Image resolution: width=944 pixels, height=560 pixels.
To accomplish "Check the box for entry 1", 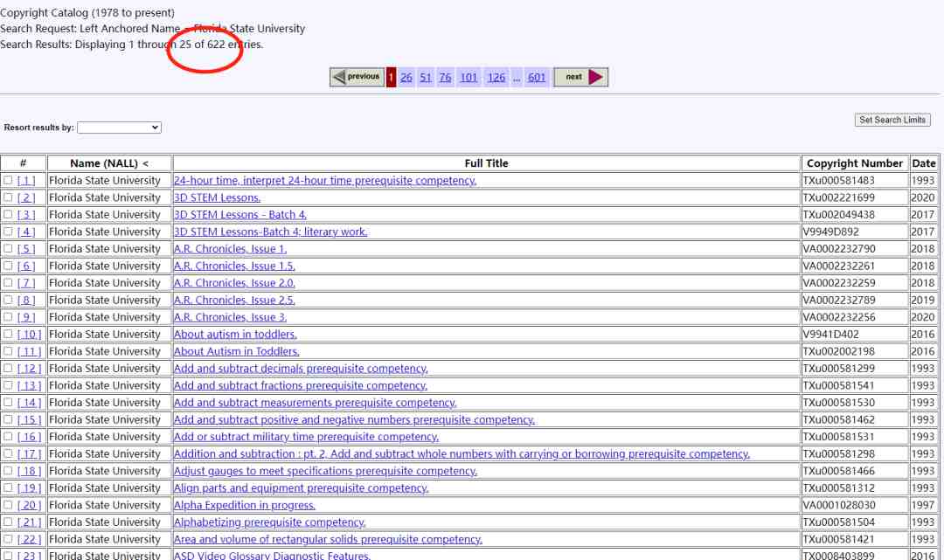I will tap(8, 180).
